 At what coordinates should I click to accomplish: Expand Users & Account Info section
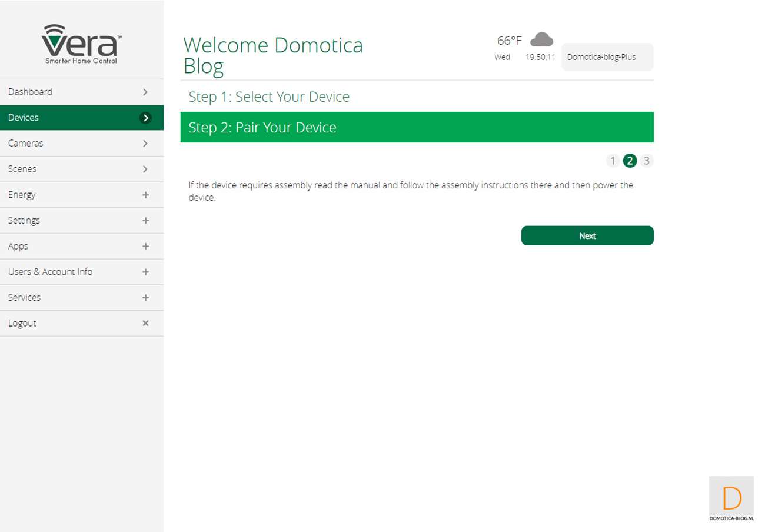[145, 272]
